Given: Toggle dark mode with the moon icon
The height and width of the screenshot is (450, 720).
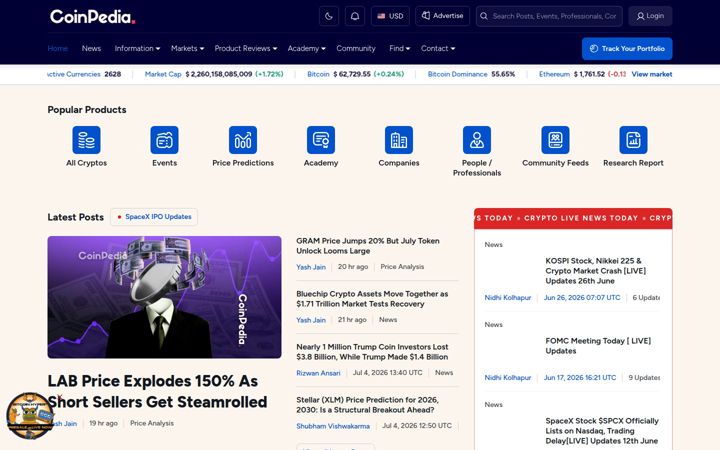Looking at the screenshot, I should 329,16.
